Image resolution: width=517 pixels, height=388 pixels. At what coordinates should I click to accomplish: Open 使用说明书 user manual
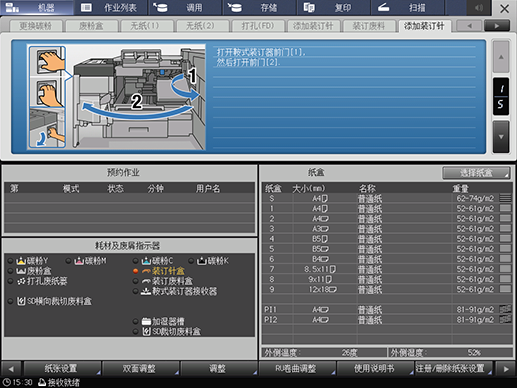click(x=375, y=369)
